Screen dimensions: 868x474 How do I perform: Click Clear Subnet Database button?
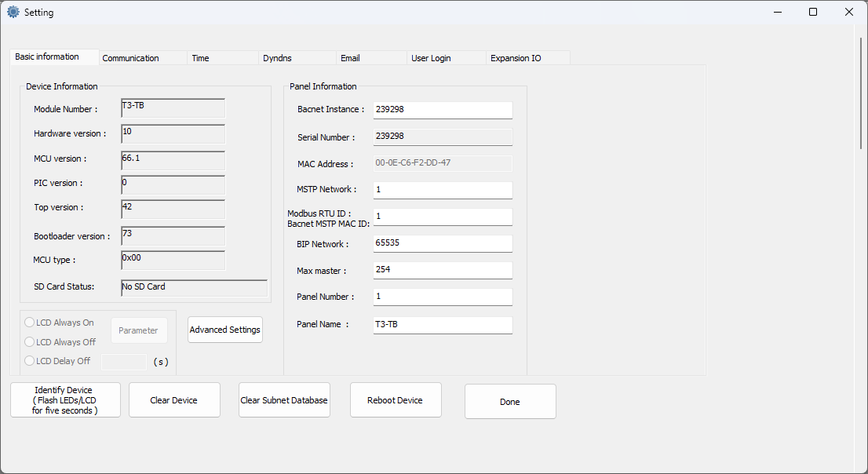point(284,400)
